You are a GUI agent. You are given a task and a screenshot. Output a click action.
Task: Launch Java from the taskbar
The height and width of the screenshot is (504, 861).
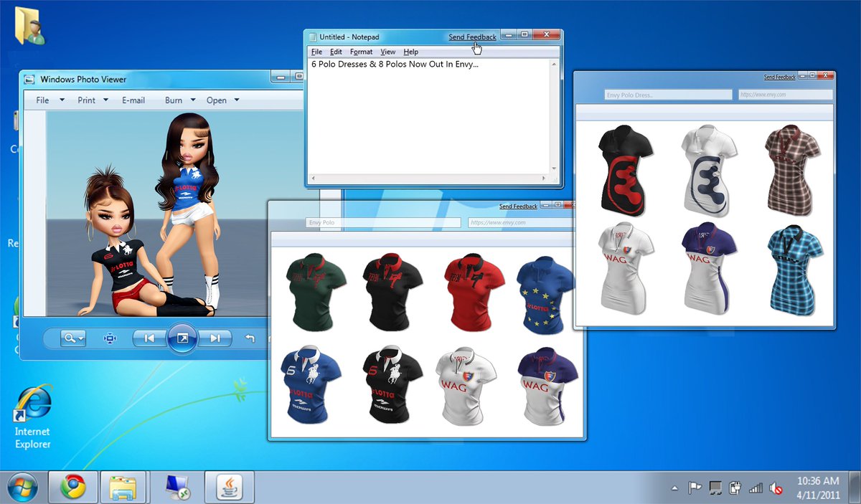point(229,487)
